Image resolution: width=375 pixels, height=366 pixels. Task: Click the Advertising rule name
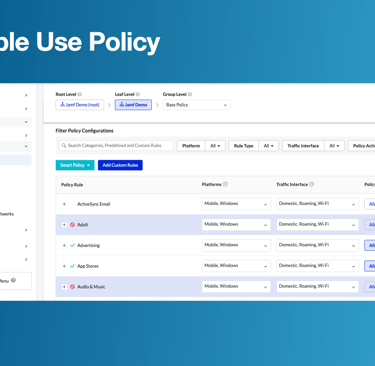coord(88,245)
